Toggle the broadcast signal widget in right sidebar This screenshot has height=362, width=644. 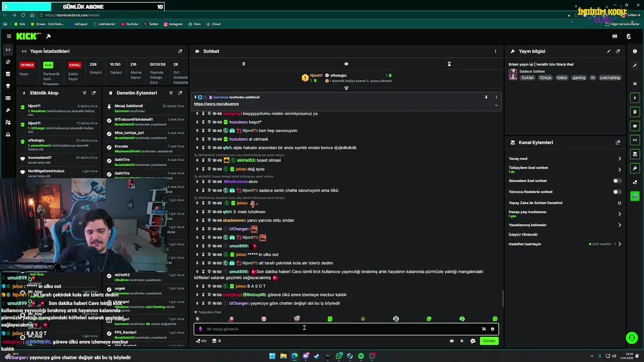click(x=635, y=140)
